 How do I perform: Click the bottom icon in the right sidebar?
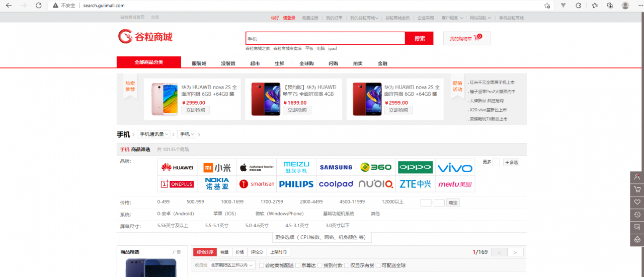[637, 239]
